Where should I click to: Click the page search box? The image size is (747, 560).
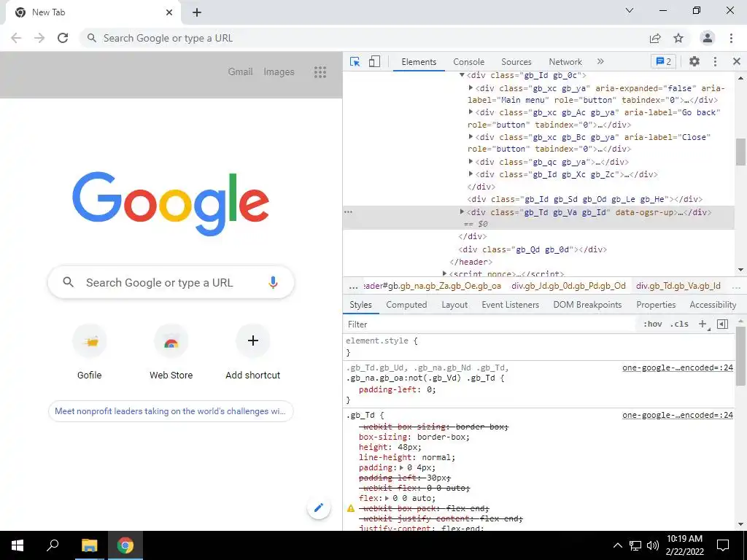171,282
